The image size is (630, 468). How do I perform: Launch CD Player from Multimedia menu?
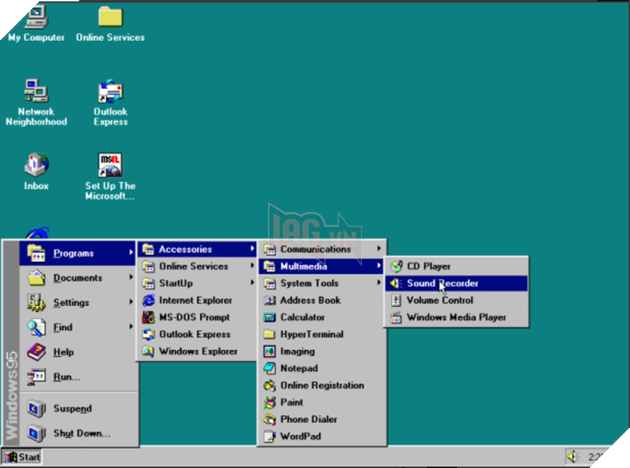point(456,266)
